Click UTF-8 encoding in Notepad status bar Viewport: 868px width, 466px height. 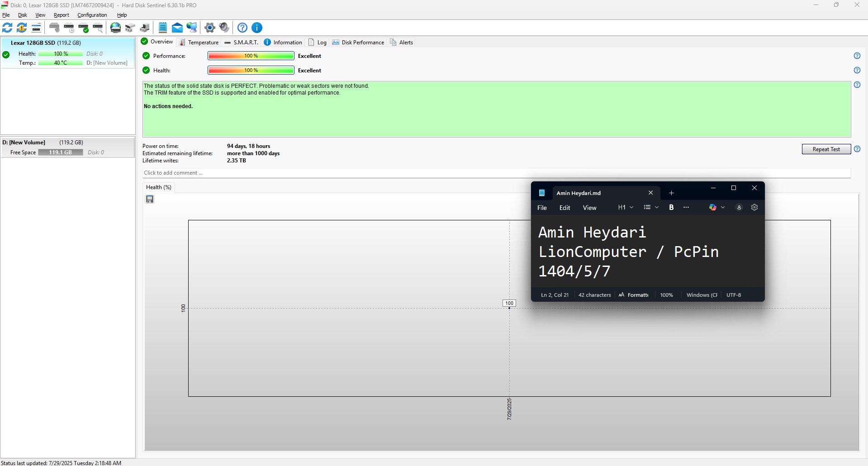coord(734,295)
